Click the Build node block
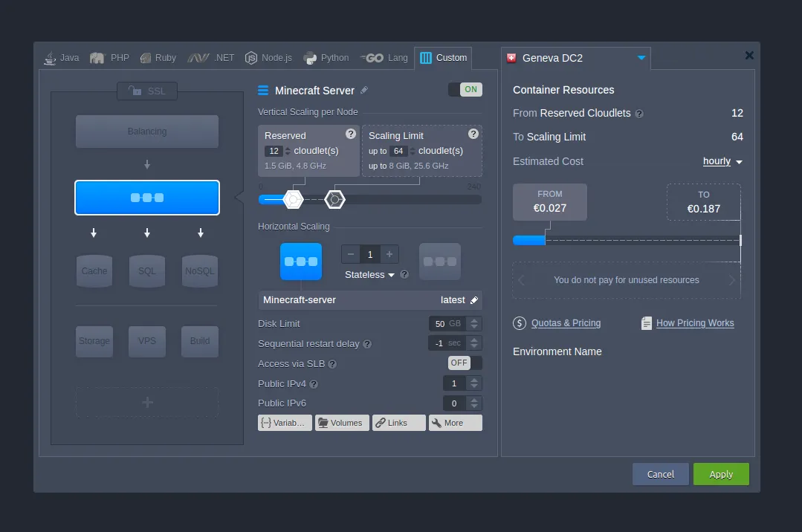Image resolution: width=802 pixels, height=532 pixels. [x=200, y=341]
